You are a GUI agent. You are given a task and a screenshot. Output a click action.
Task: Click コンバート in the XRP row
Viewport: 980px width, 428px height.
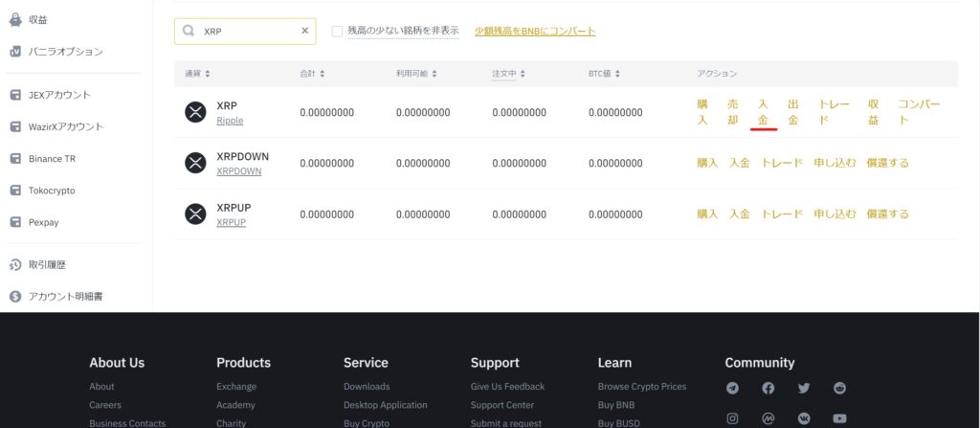pos(920,113)
